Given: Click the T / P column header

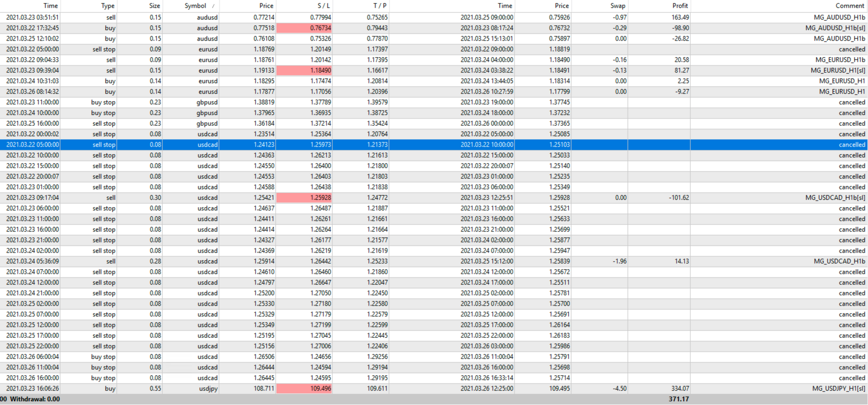Looking at the screenshot, I should (x=380, y=6).
